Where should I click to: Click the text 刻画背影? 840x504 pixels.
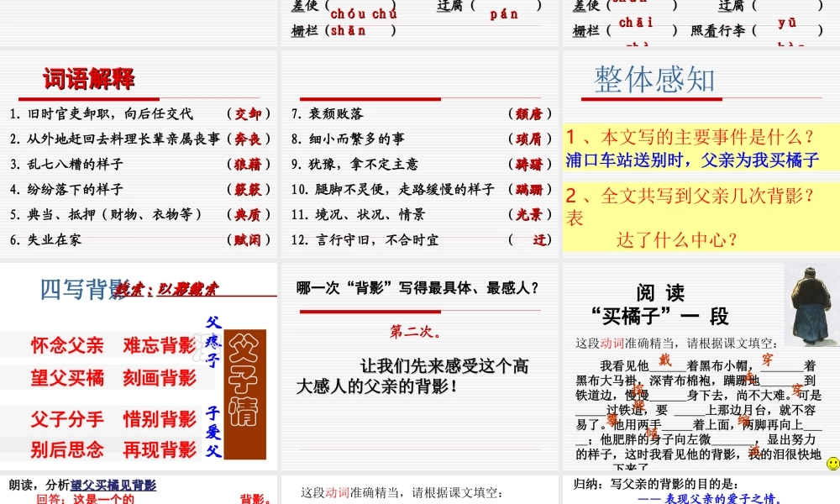pyautogui.click(x=160, y=378)
